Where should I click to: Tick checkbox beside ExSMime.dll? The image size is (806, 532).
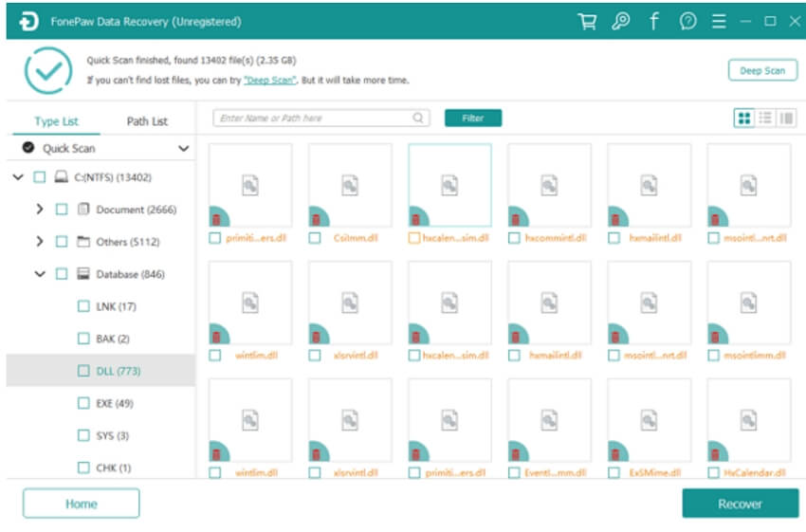[614, 472]
